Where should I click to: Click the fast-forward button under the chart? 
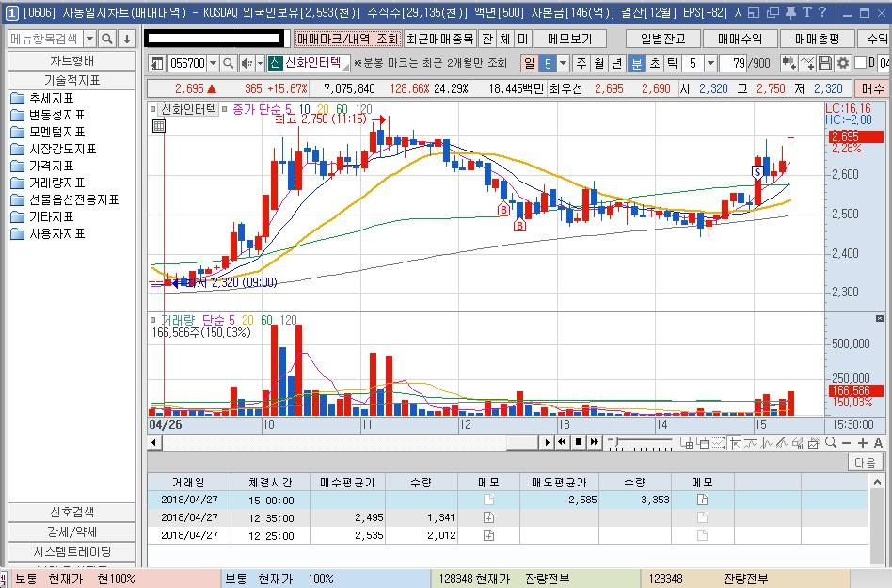(x=595, y=442)
